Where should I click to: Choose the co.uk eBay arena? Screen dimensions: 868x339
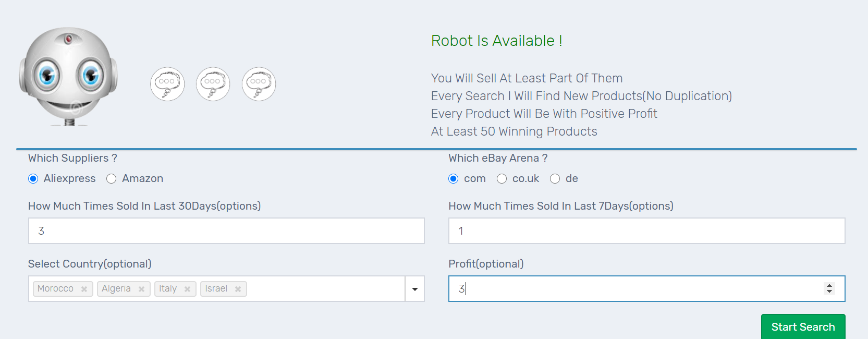502,179
